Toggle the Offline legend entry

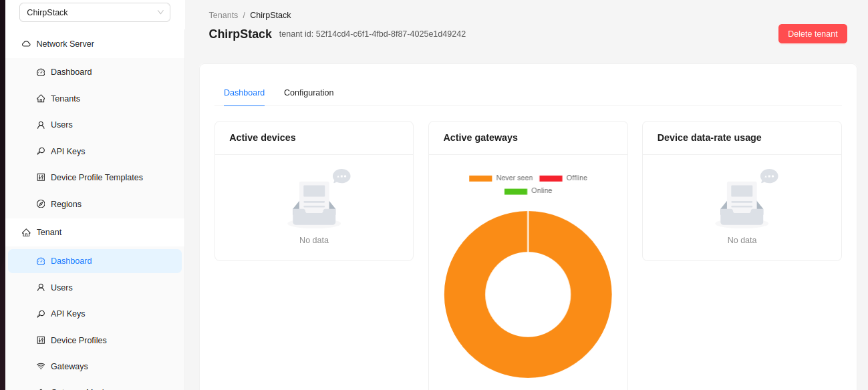tap(563, 178)
